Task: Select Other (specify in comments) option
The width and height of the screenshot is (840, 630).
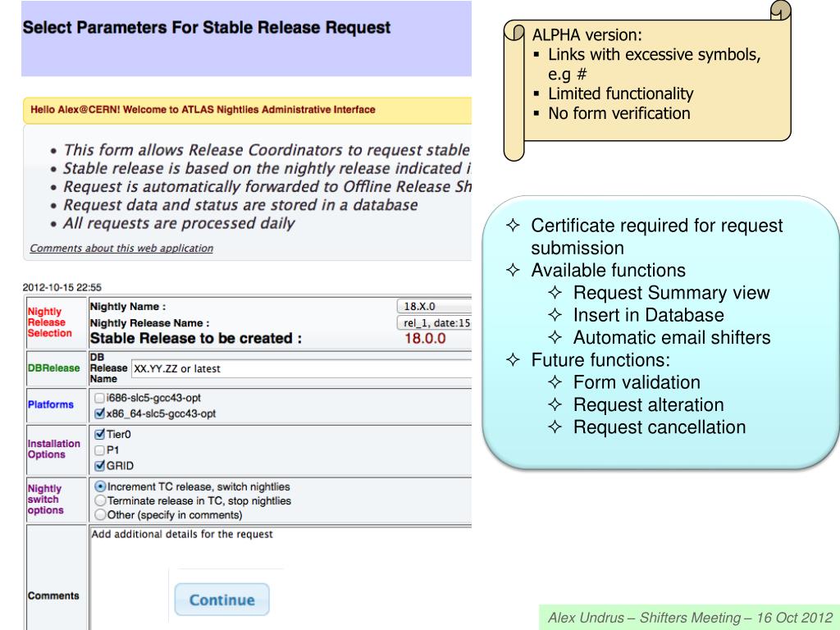Action: [x=100, y=514]
